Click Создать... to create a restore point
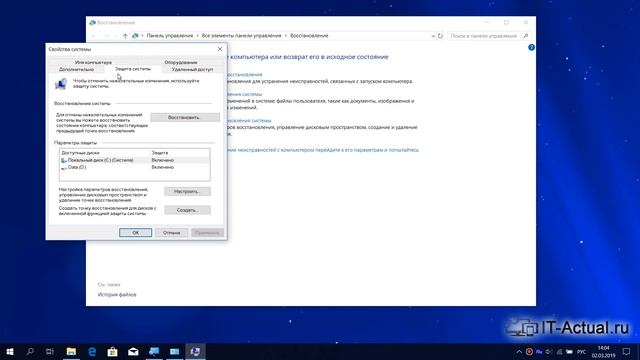This screenshot has width=640, height=360. point(187,210)
